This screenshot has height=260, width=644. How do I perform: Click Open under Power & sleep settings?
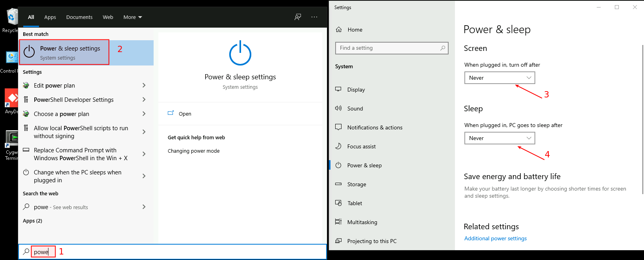[185, 114]
